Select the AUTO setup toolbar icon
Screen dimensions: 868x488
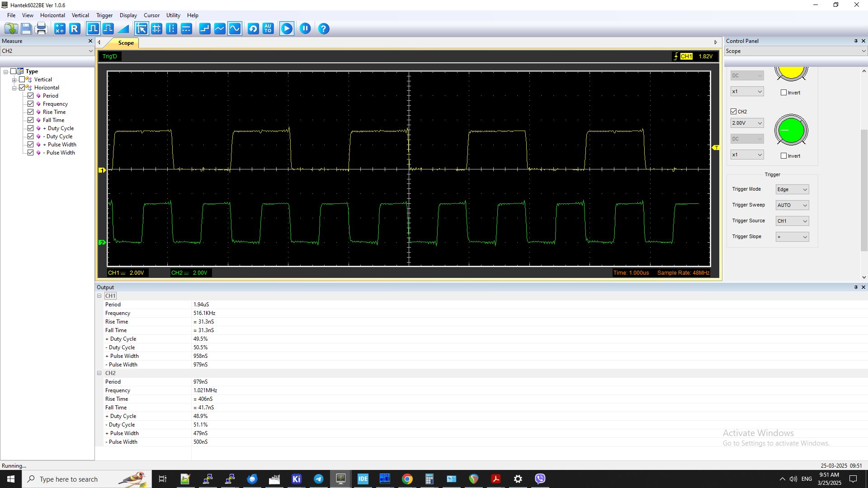268,28
